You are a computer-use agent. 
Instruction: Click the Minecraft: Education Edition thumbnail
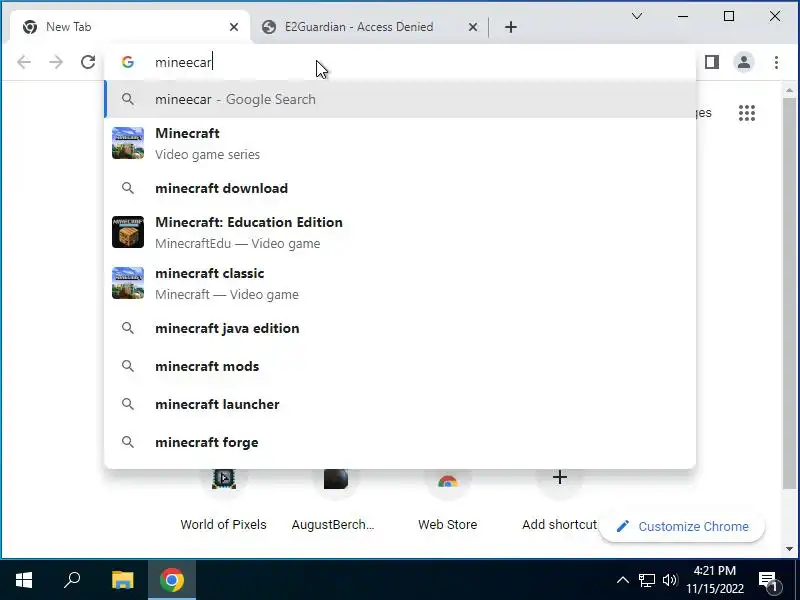[128, 232]
